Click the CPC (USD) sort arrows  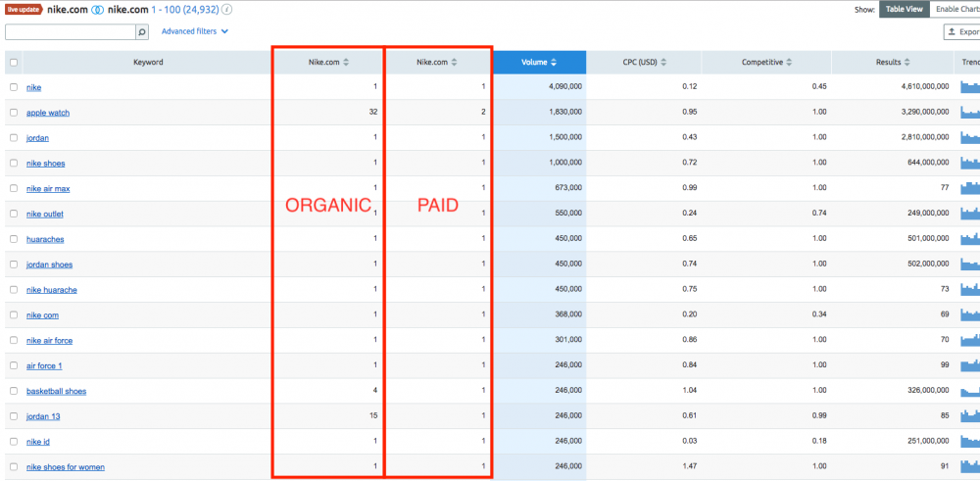pyautogui.click(x=663, y=63)
